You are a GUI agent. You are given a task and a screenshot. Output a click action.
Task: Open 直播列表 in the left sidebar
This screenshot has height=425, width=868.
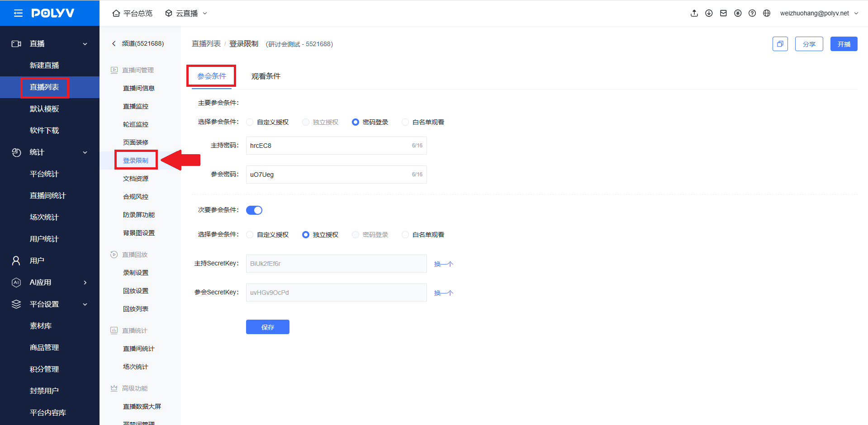click(44, 87)
